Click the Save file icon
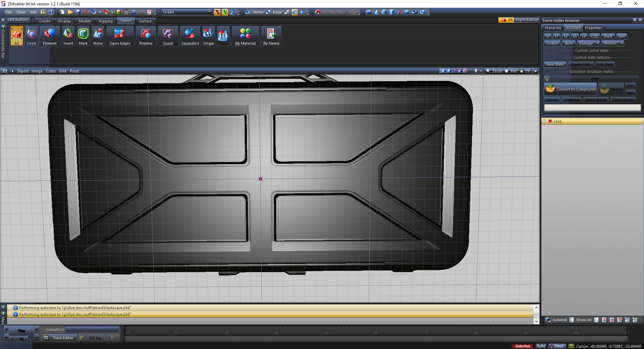644x349 pixels. (x=78, y=12)
